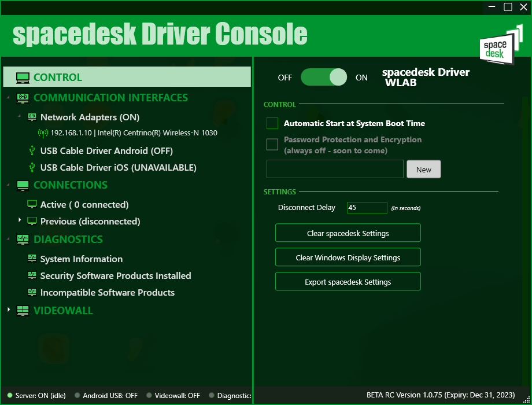
Task: Click the Videowall grid icon
Action: (x=23, y=311)
